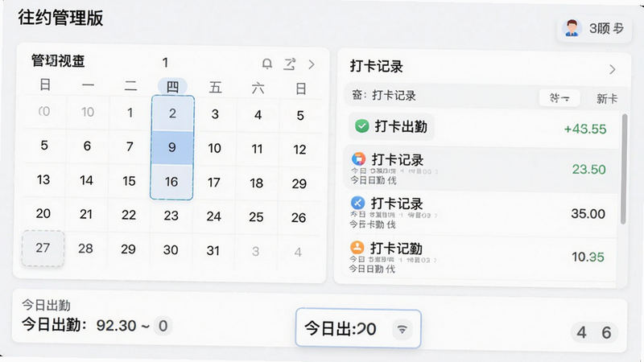Screen dimensions: 644x362
Task: Click the green checkmark icon beside 打卡出勤
Action: (x=361, y=126)
